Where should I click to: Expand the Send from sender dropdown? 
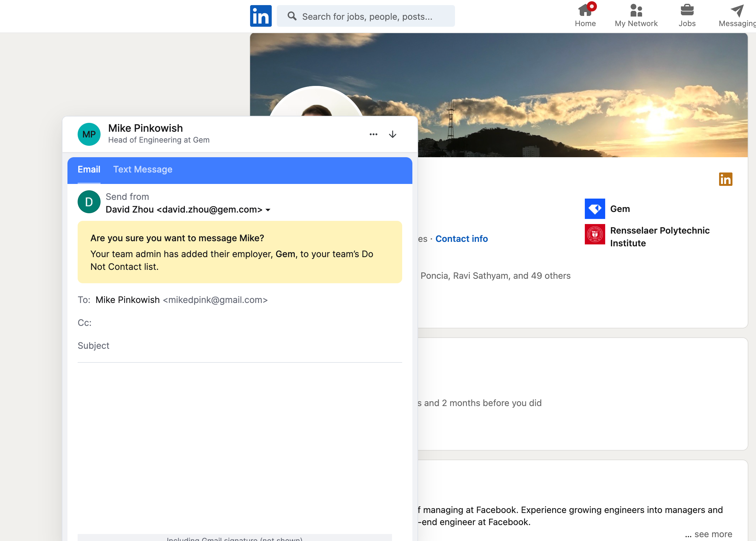[x=268, y=210]
